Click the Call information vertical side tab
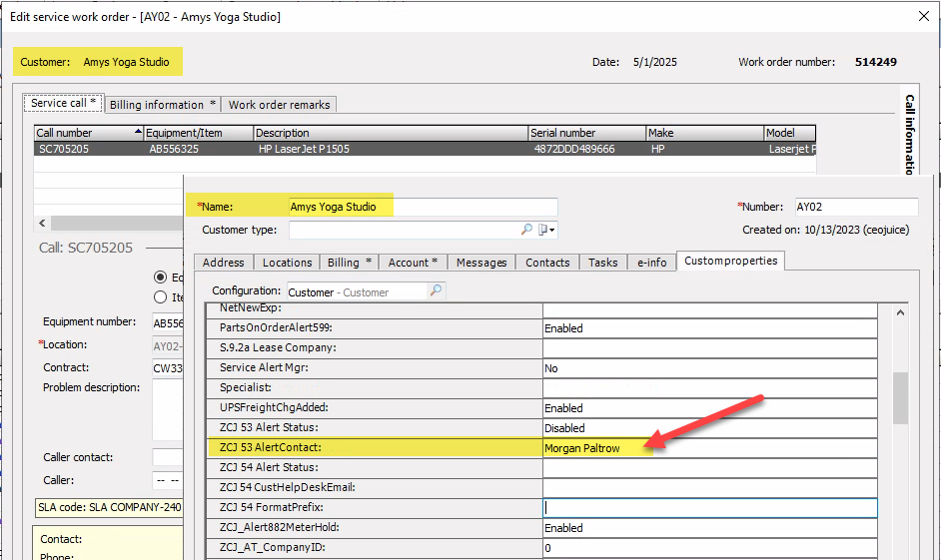The height and width of the screenshot is (560, 941). 910,133
